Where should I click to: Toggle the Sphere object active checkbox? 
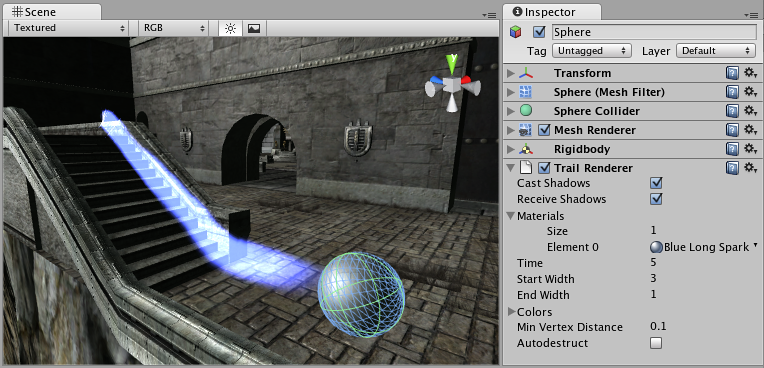(539, 32)
